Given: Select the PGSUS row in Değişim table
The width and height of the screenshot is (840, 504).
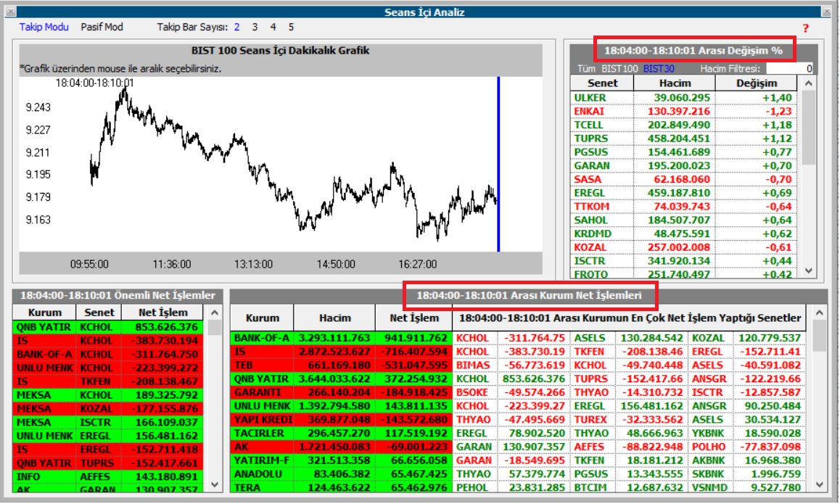Looking at the screenshot, I should pos(683,152).
